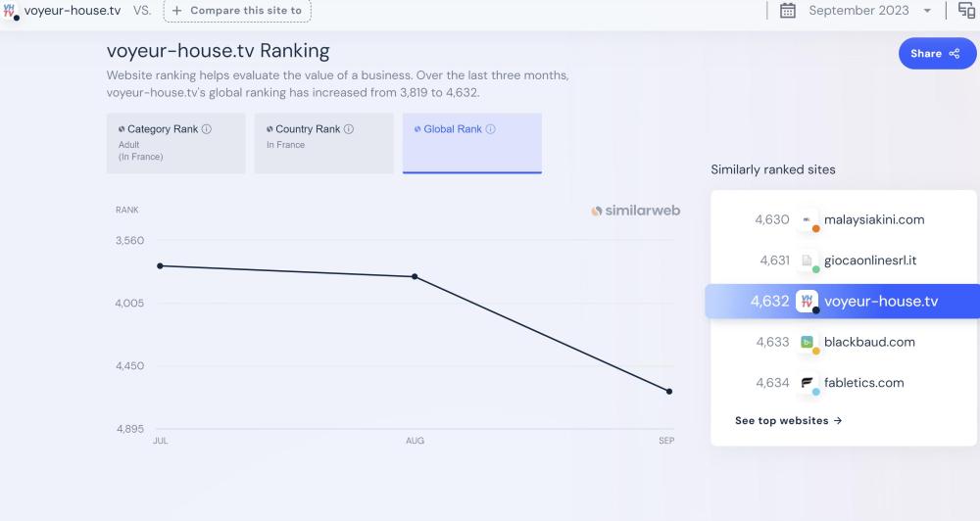
Task: Click the dropdown arrow next to September 2023
Action: point(927,11)
